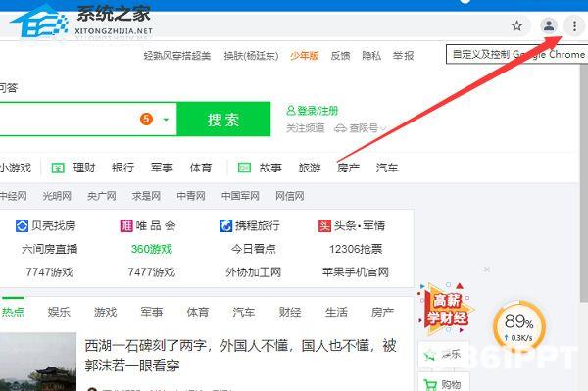Open the Chrome three-dot customize menu
This screenshot has width=588, height=391.
pos(574,25)
